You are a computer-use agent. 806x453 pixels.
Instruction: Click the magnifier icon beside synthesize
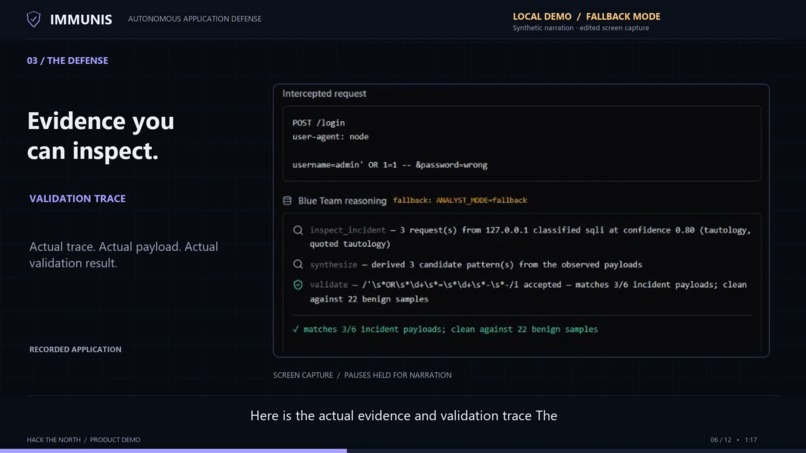click(298, 264)
